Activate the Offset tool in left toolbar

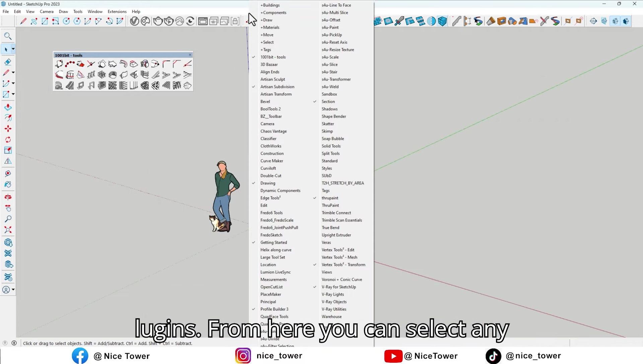tap(8, 118)
